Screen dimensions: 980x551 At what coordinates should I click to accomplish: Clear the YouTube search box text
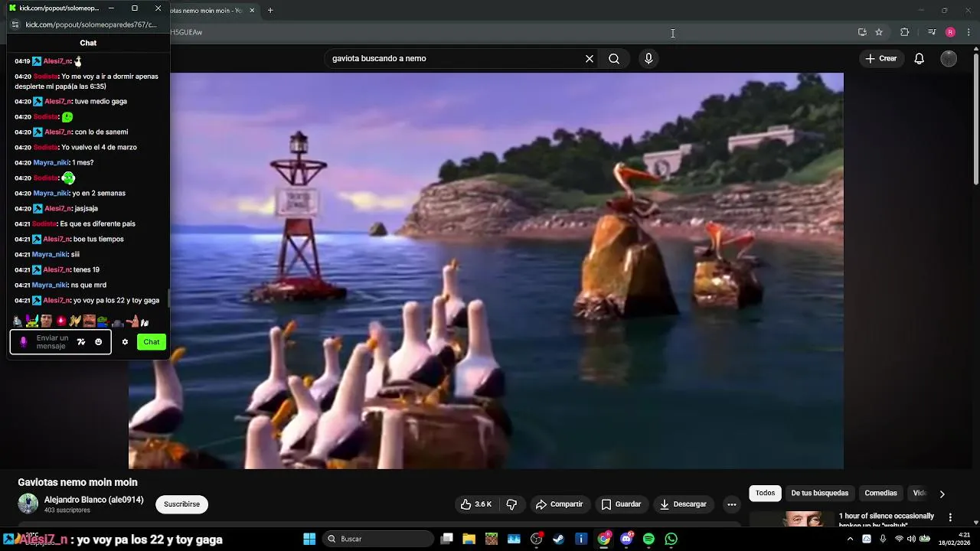click(x=590, y=58)
